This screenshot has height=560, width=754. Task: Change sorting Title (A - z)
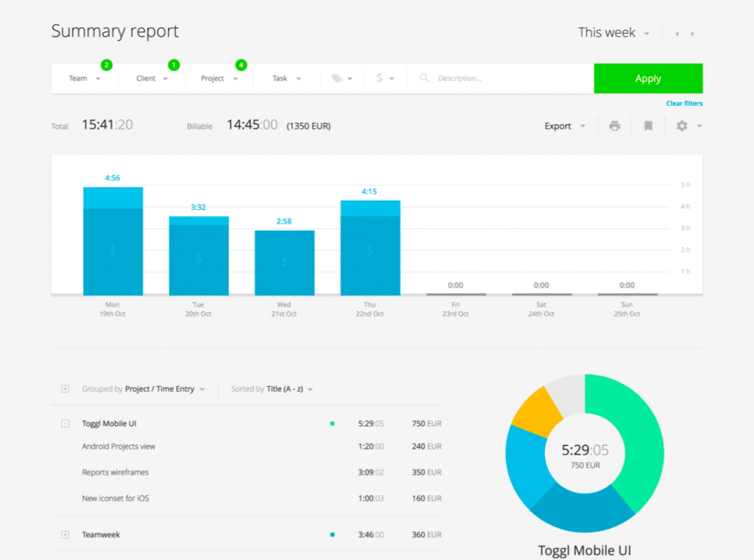pos(289,389)
